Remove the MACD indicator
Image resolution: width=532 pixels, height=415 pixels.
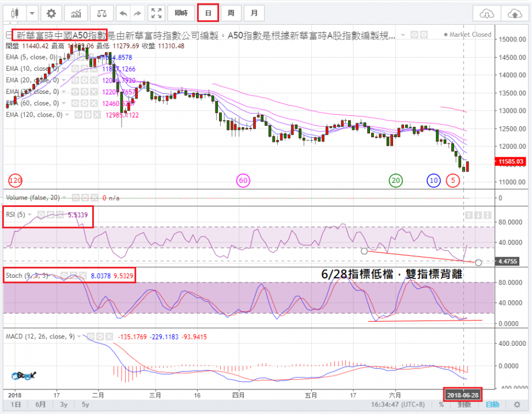click(x=109, y=337)
